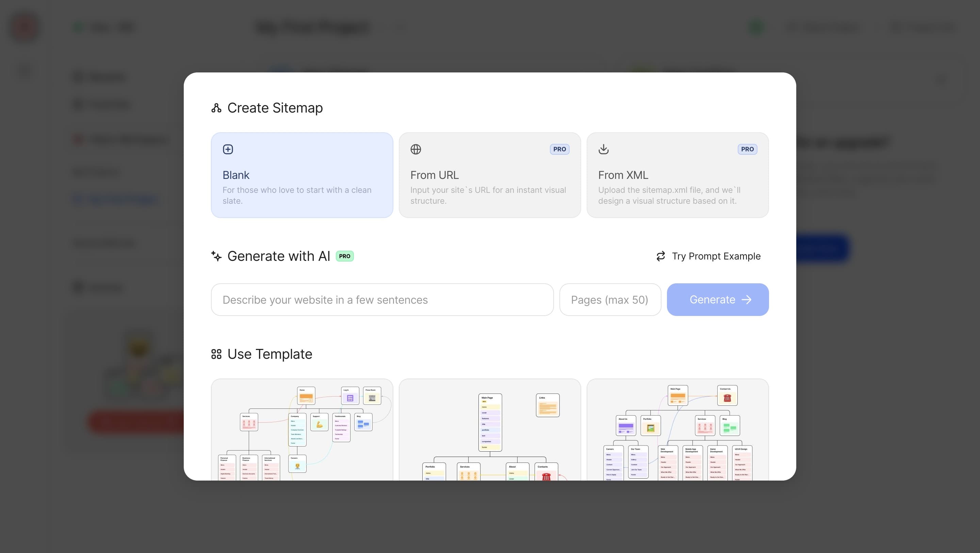Choose the From URL sitemap option
Viewport: 980px width, 553px height.
point(490,175)
